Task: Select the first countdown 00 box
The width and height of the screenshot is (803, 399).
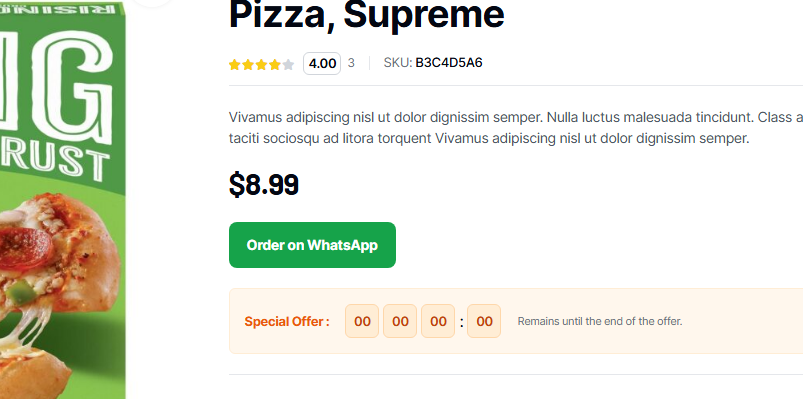Action: pos(362,321)
